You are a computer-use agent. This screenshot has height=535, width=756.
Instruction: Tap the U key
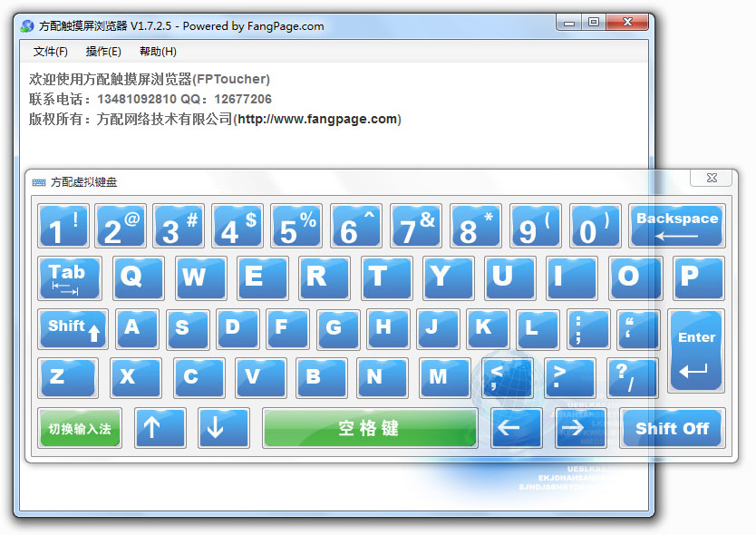tap(510, 278)
